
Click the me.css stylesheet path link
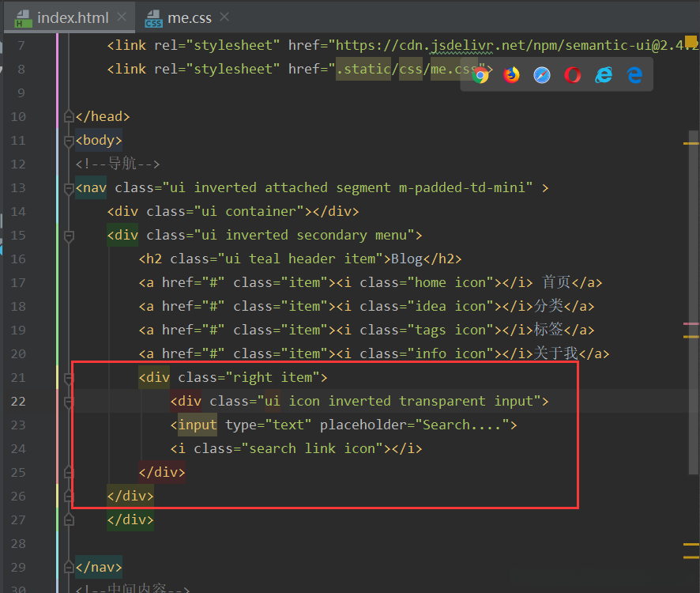pos(410,70)
